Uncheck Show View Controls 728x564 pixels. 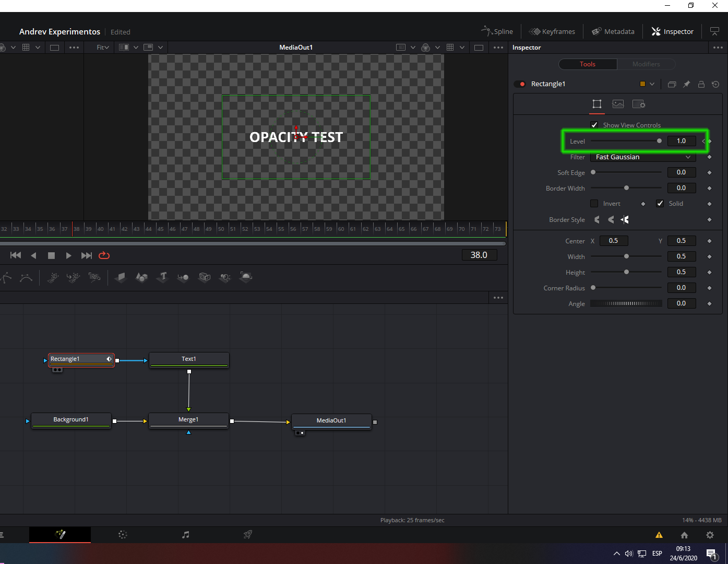point(594,125)
